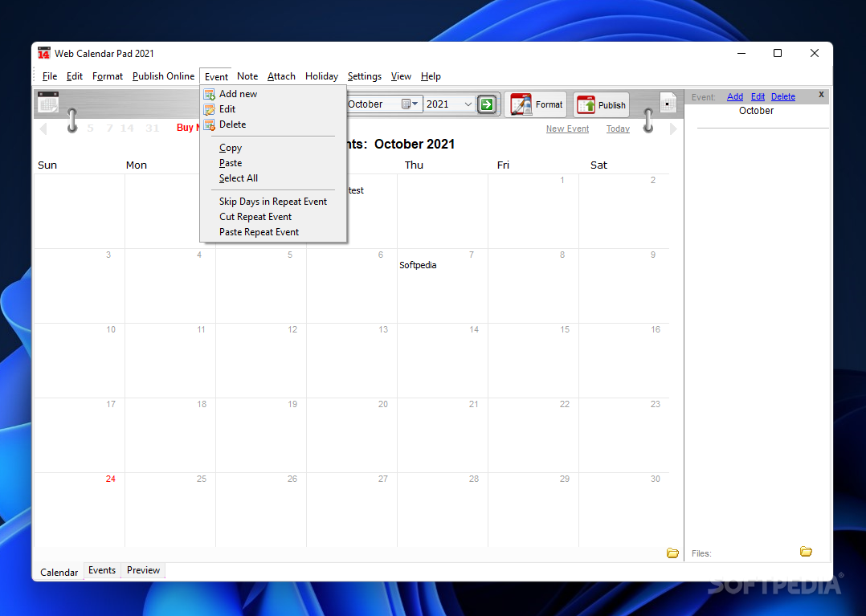Click the page icon at toolbar right
Screen dimensions: 866x616
(x=668, y=103)
